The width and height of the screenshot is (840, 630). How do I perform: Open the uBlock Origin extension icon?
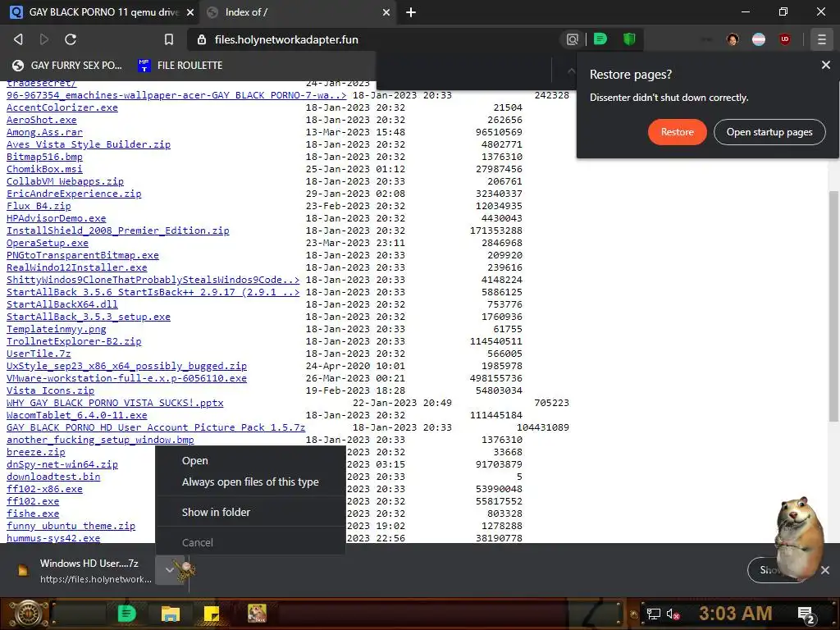(785, 39)
